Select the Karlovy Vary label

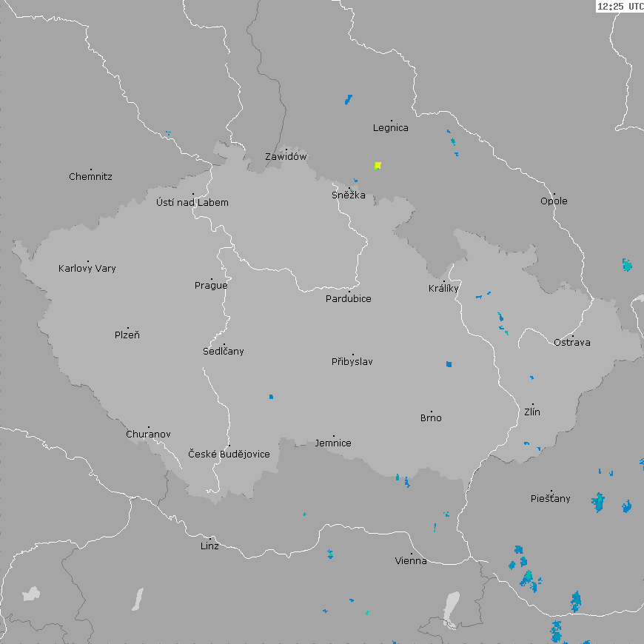[x=87, y=268]
